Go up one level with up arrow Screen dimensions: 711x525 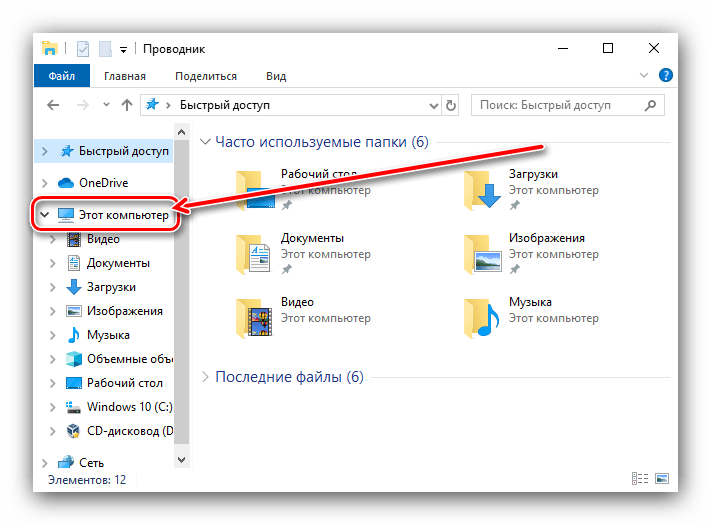(127, 105)
